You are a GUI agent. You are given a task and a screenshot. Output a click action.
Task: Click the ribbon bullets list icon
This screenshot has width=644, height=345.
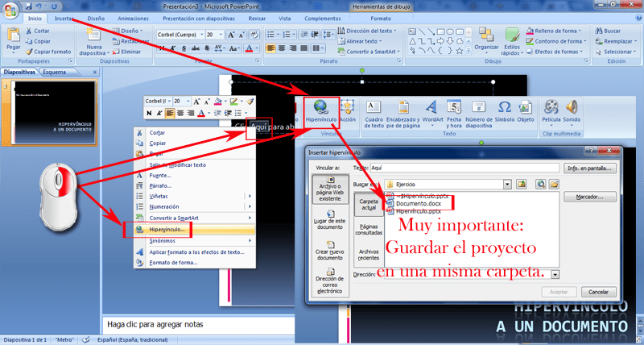click(272, 35)
